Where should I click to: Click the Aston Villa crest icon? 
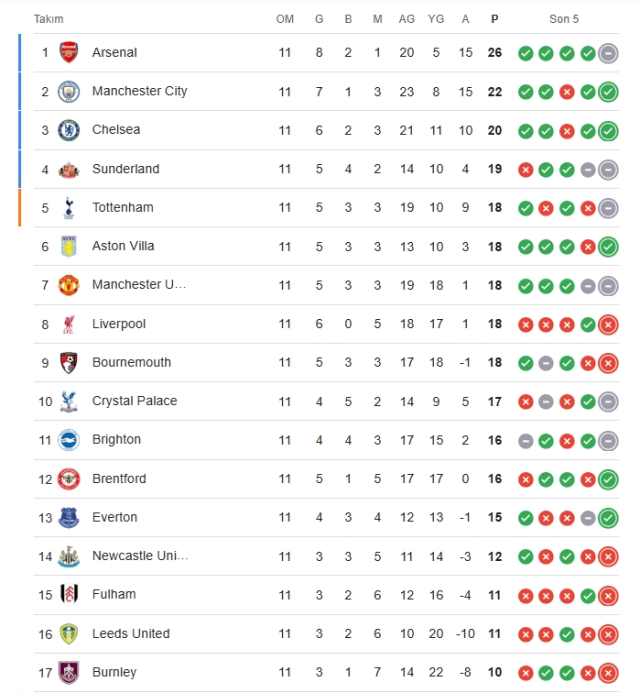pos(68,246)
